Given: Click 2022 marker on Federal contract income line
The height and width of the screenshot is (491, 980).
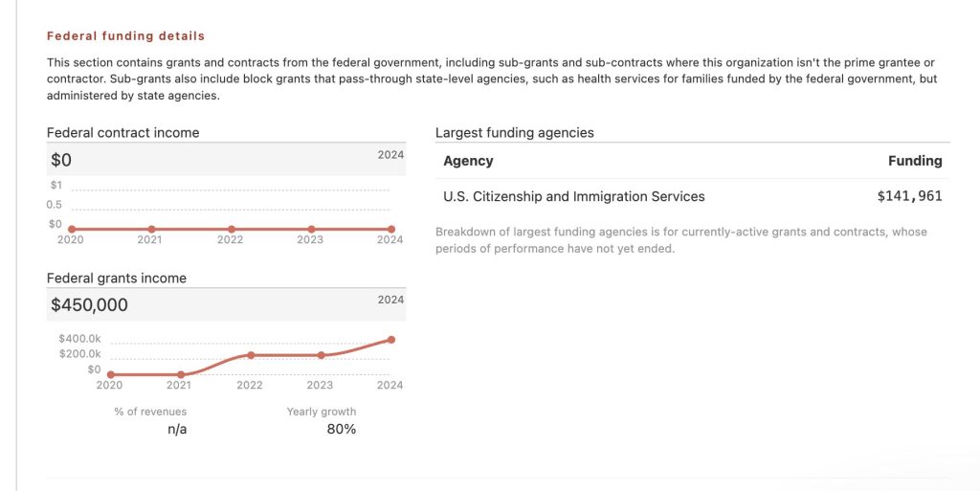Looking at the screenshot, I should pyautogui.click(x=231, y=230).
